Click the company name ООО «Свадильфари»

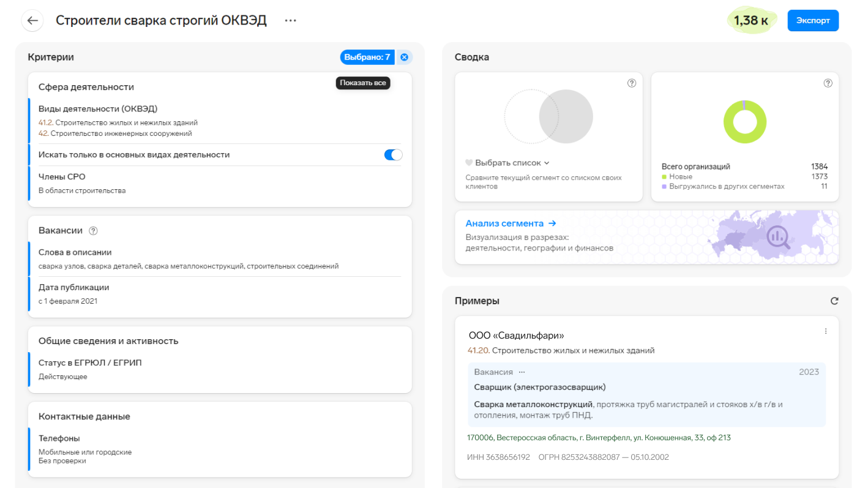(516, 336)
